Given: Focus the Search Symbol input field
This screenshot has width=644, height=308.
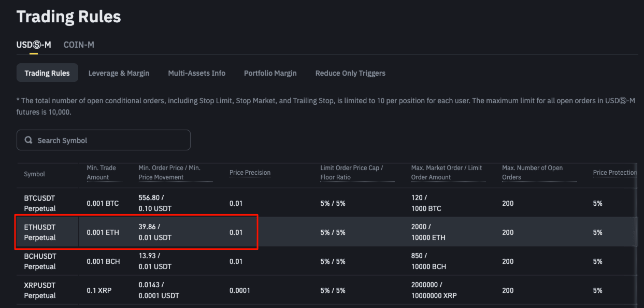Looking at the screenshot, I should point(109,141).
